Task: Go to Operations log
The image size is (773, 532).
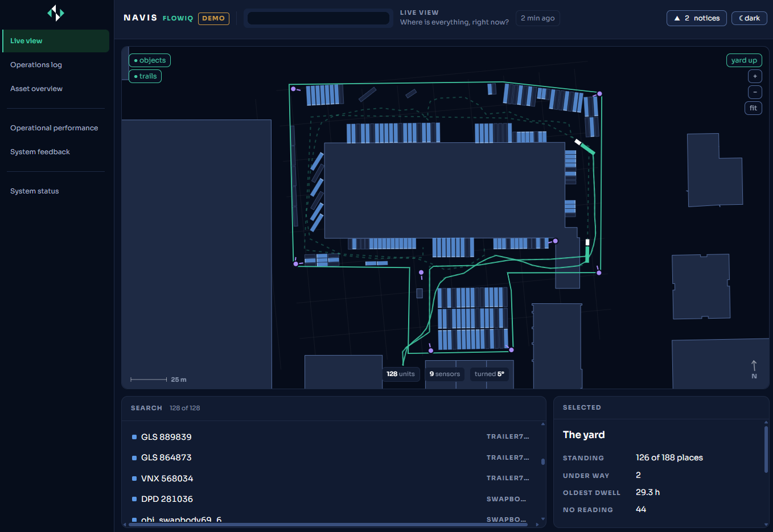Action: [x=56, y=65]
